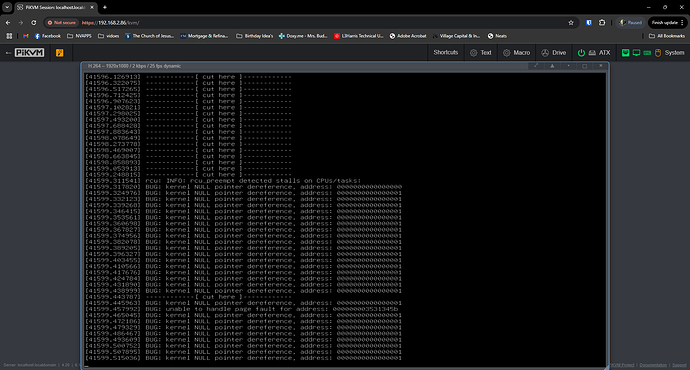Viewport: 690px width, 370px height.
Task: Open the Adobe Acrobat bookmark
Action: tap(408, 36)
